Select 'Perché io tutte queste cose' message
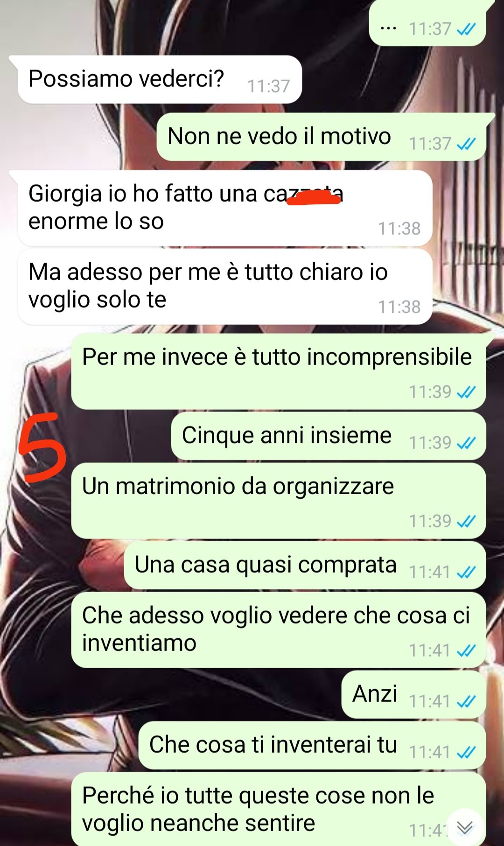Image resolution: width=504 pixels, height=846 pixels. point(279,809)
